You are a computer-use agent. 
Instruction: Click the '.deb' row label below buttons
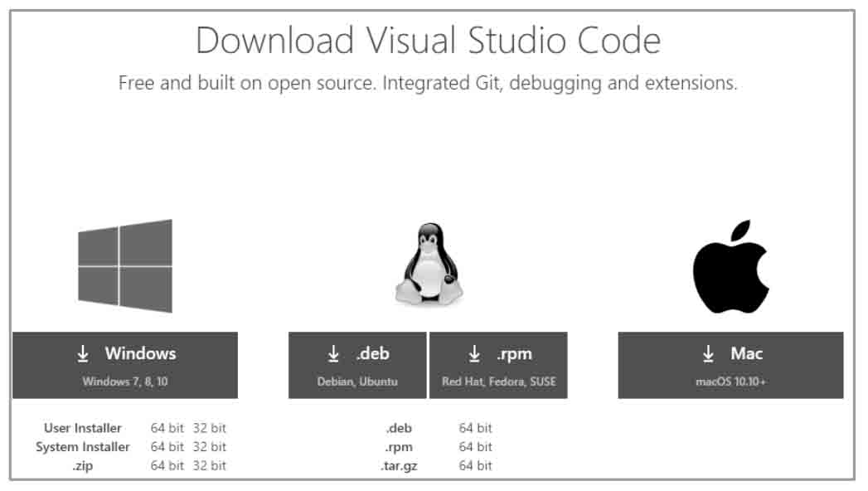399,428
